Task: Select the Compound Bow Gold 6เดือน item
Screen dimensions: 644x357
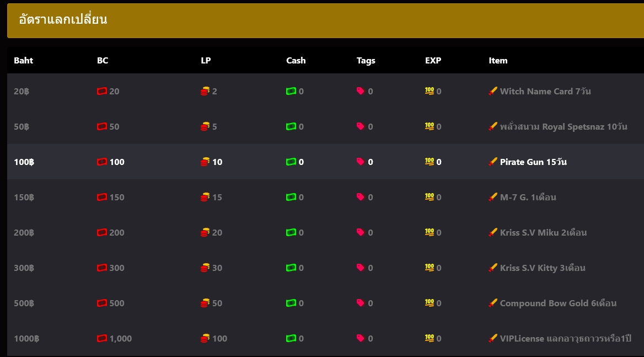Action: (x=558, y=303)
